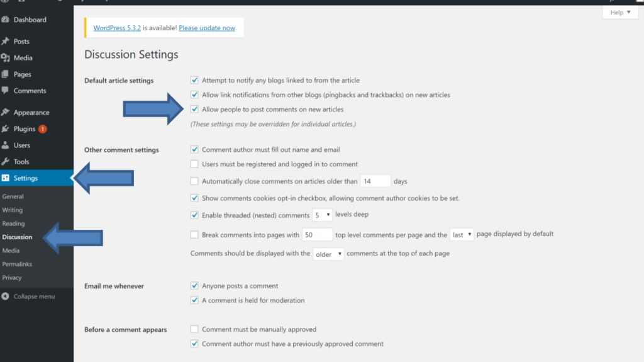
Task: Click the Tools wrench icon
Action: point(5,162)
